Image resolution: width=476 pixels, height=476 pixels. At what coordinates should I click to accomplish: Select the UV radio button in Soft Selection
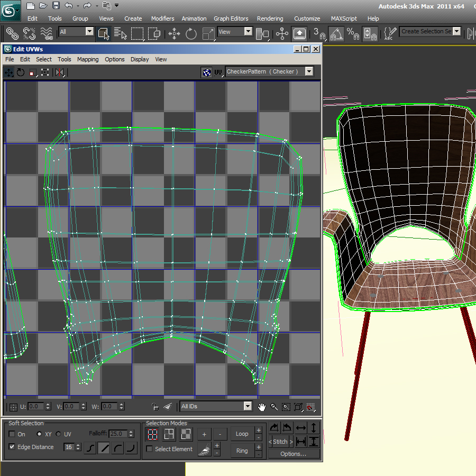(x=58, y=434)
